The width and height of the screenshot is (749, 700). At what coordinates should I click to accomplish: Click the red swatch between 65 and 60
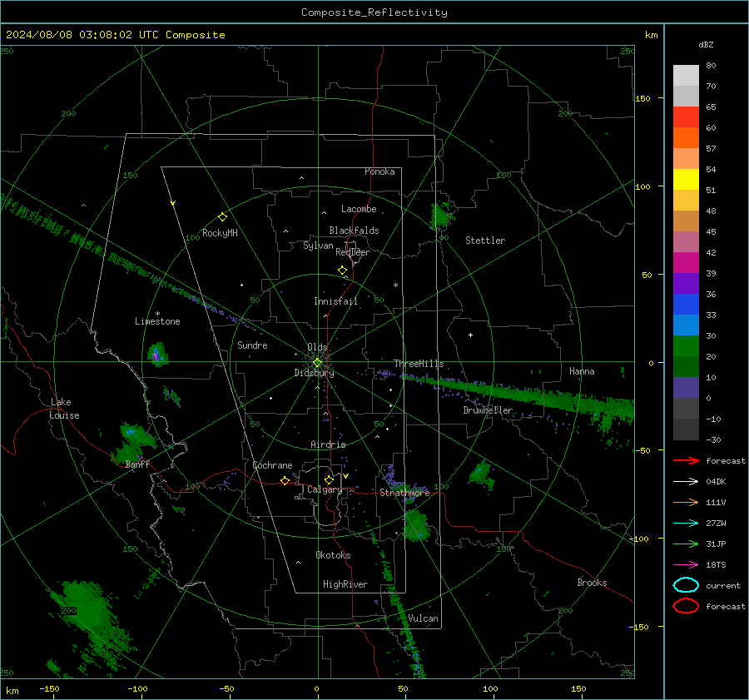[x=686, y=117]
